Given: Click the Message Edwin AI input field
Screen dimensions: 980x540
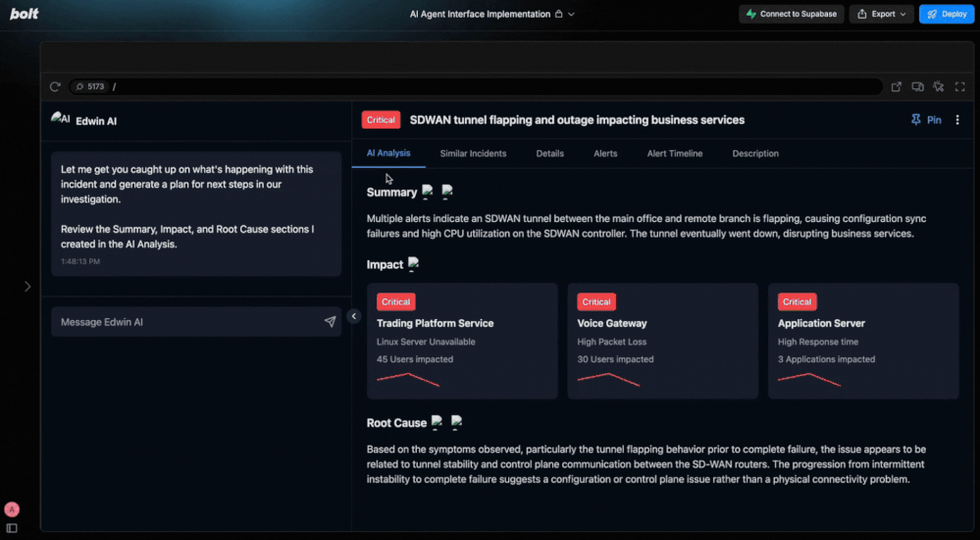Looking at the screenshot, I should tap(186, 322).
